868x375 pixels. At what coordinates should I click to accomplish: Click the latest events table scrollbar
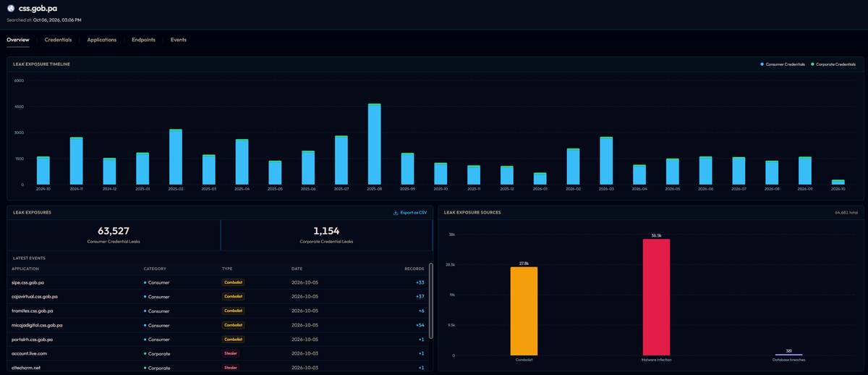[x=430, y=300]
